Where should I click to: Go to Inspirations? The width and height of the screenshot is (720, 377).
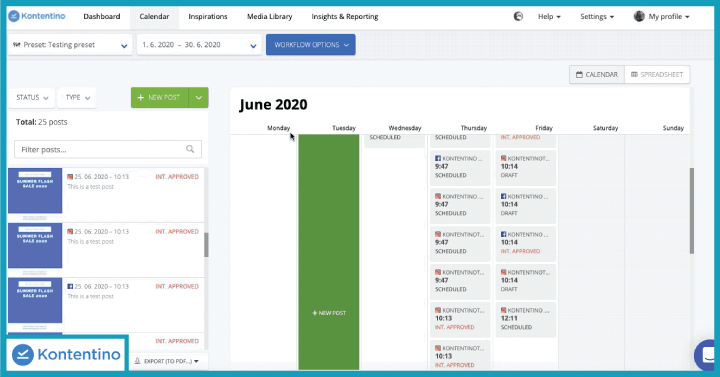[208, 17]
